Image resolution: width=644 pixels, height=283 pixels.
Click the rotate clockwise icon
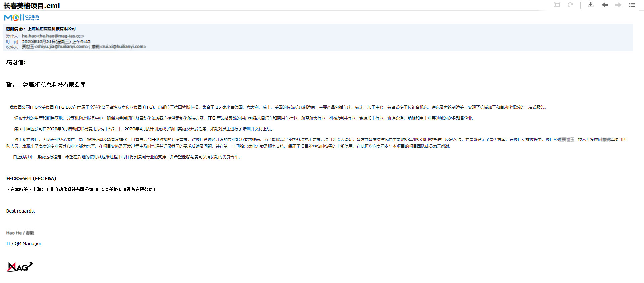[570, 5]
